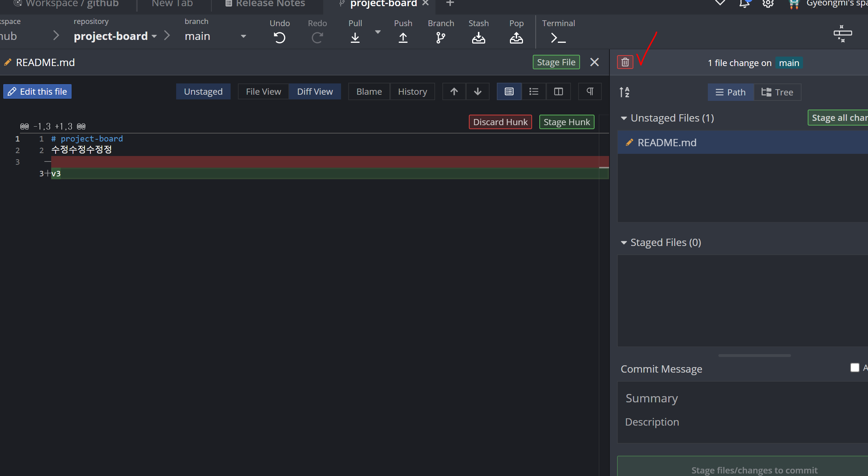Toggle the checkbox beside Commit Message
Image resolution: width=868 pixels, height=476 pixels.
[x=855, y=368]
